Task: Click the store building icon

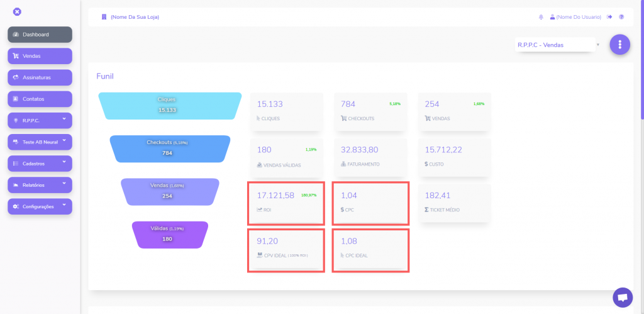Action: [x=104, y=17]
